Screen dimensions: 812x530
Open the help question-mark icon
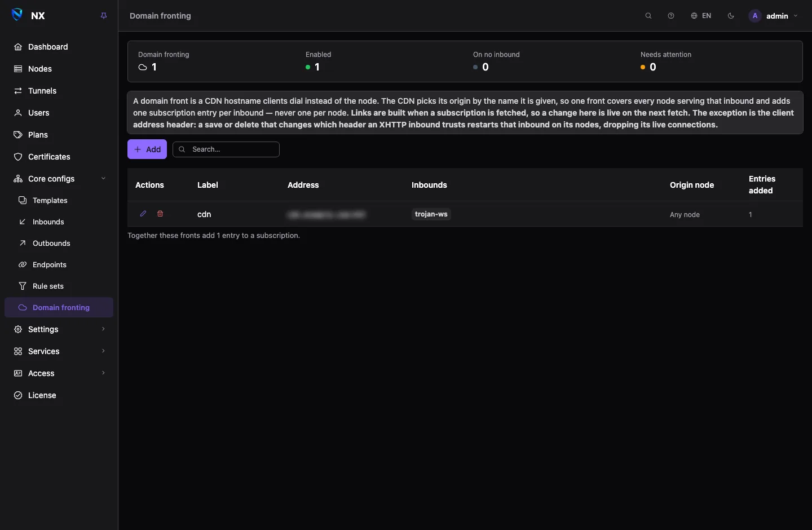click(671, 16)
